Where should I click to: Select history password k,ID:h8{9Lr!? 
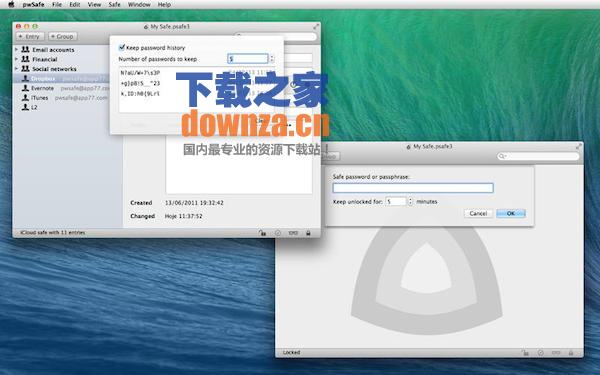point(140,93)
